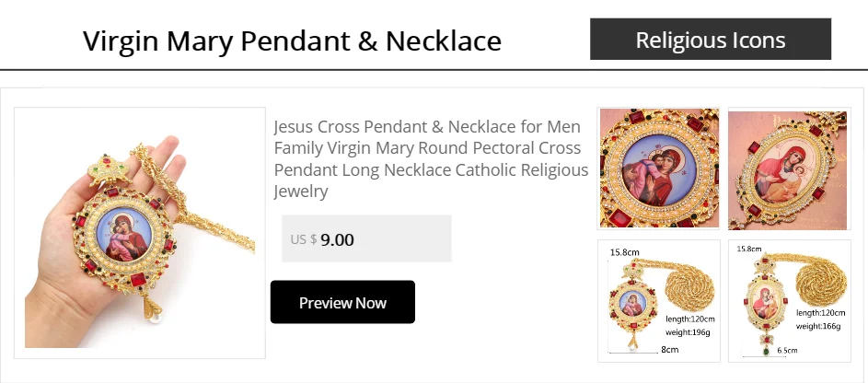Select the round pendant close-up thumbnail
This screenshot has height=383, width=868.
click(x=658, y=168)
